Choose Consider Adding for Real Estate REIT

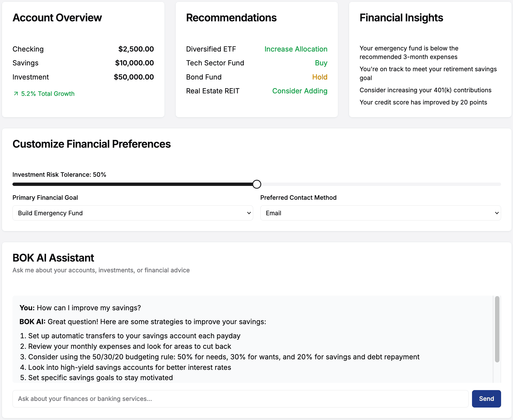point(300,91)
